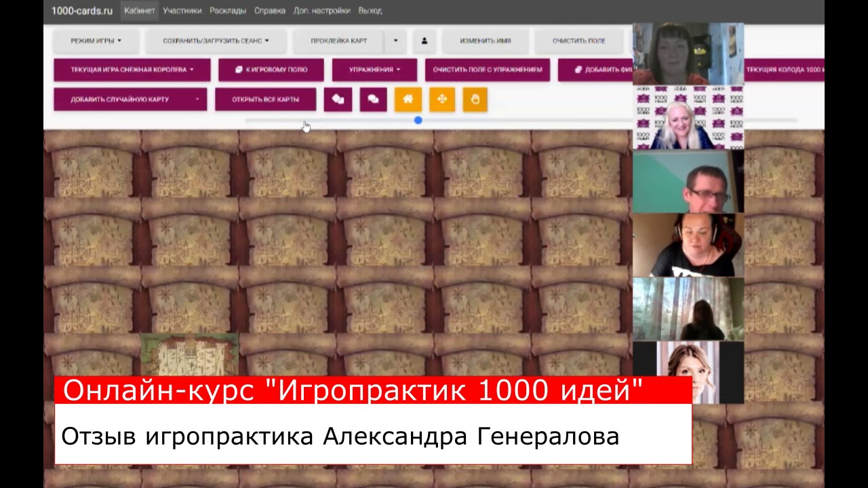Select the man with glasses video tile
This screenshot has width=868, height=488.
tap(688, 182)
